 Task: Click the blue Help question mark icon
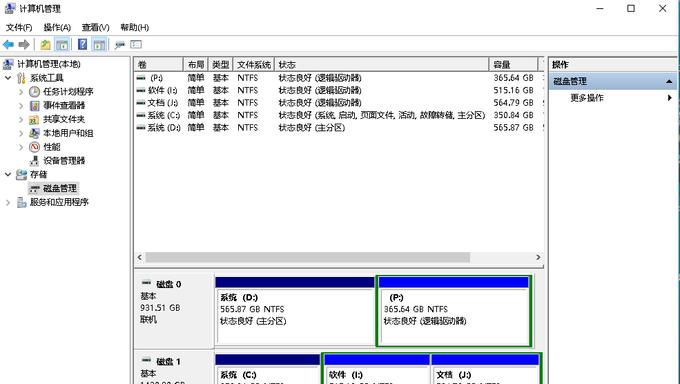click(x=82, y=44)
